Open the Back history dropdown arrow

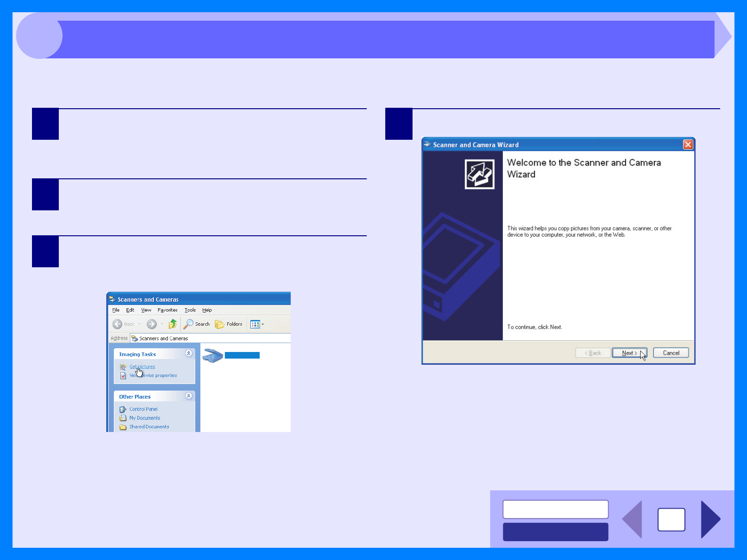pos(139,324)
